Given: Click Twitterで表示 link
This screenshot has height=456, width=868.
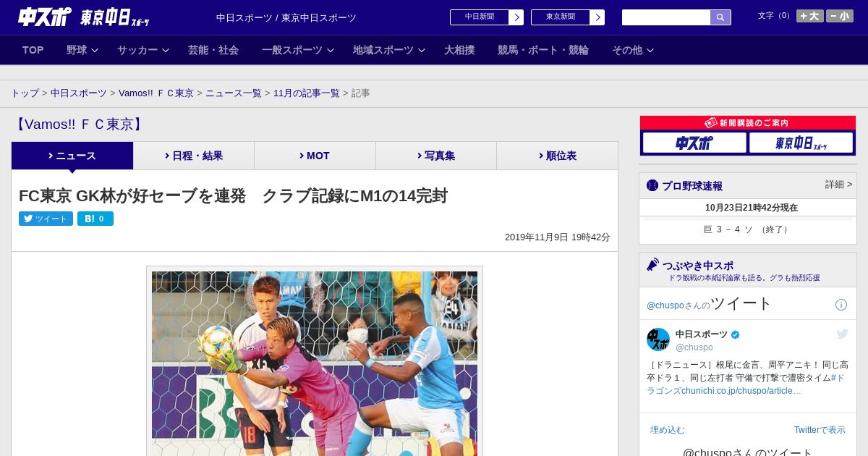Looking at the screenshot, I should (820, 430).
